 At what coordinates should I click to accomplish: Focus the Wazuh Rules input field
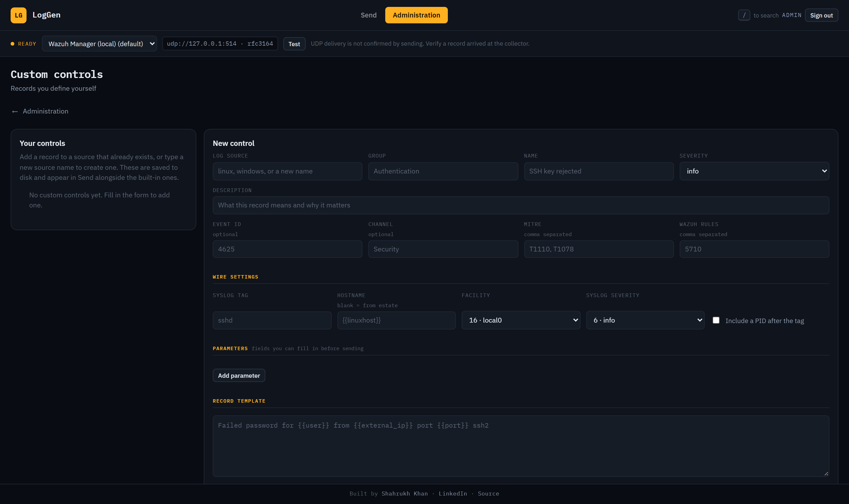pyautogui.click(x=754, y=249)
